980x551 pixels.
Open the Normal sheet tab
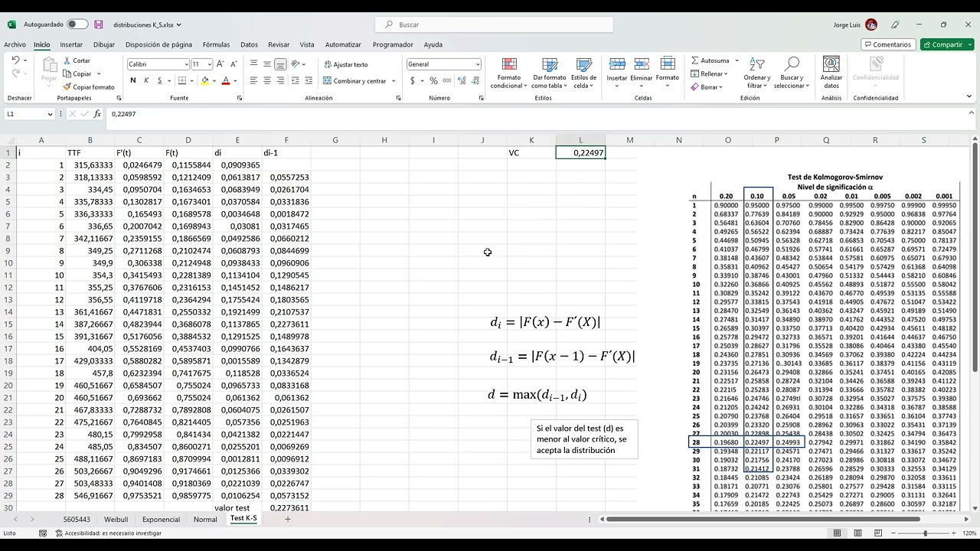(x=205, y=519)
